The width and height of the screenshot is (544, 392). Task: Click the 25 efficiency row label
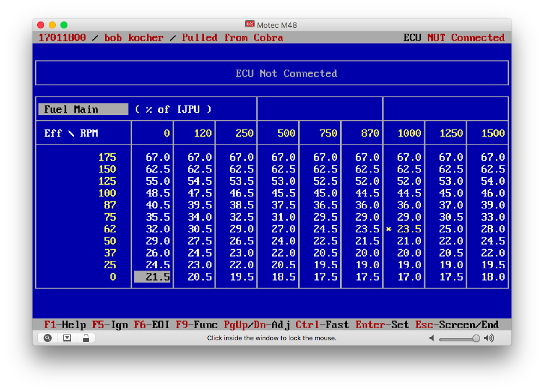110,265
